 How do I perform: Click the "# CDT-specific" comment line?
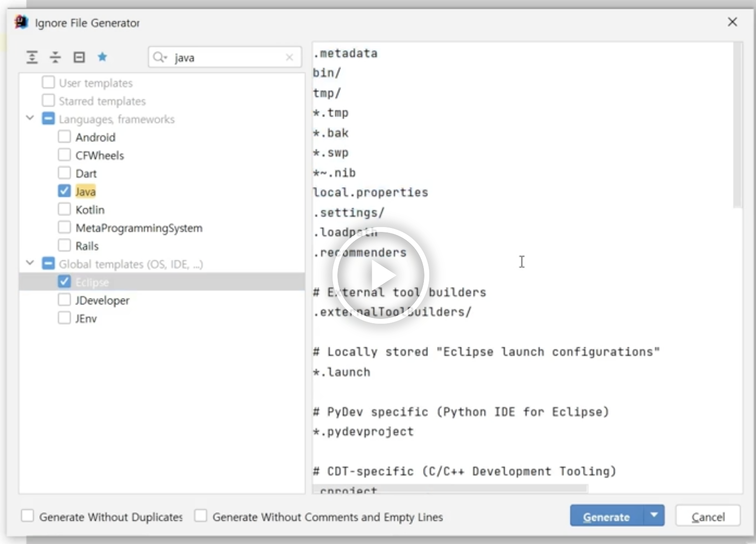coord(465,471)
